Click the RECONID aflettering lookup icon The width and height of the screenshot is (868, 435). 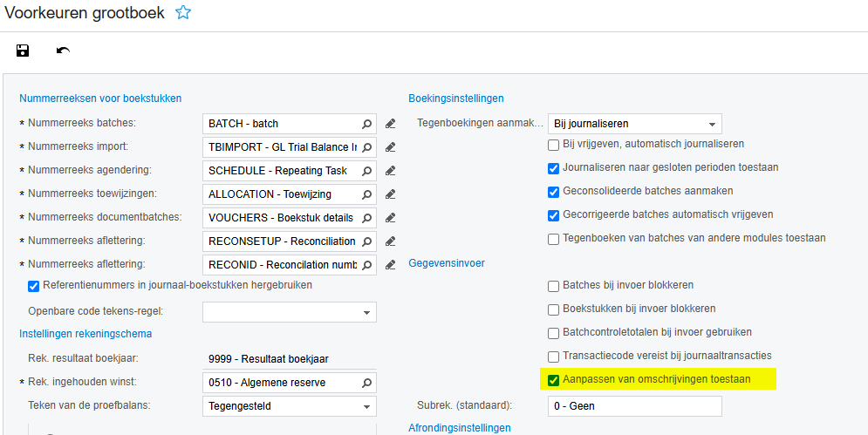[x=367, y=265]
